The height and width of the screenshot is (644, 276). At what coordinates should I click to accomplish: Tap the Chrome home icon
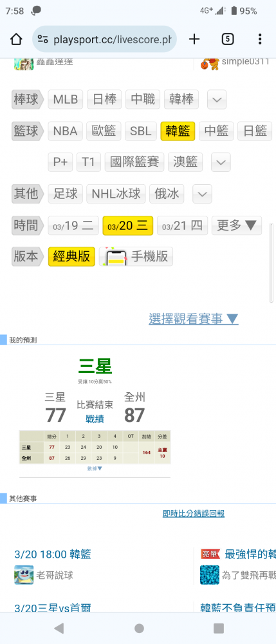point(16,39)
